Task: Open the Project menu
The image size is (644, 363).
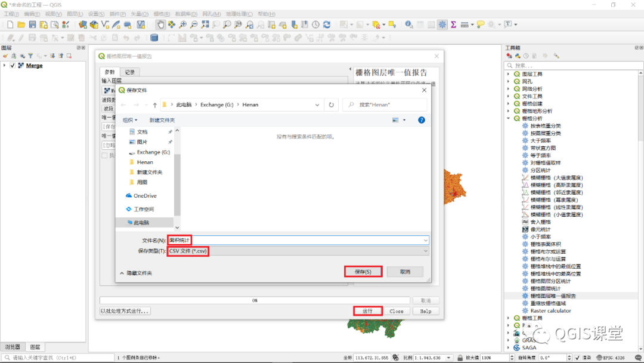Action: pos(11,14)
